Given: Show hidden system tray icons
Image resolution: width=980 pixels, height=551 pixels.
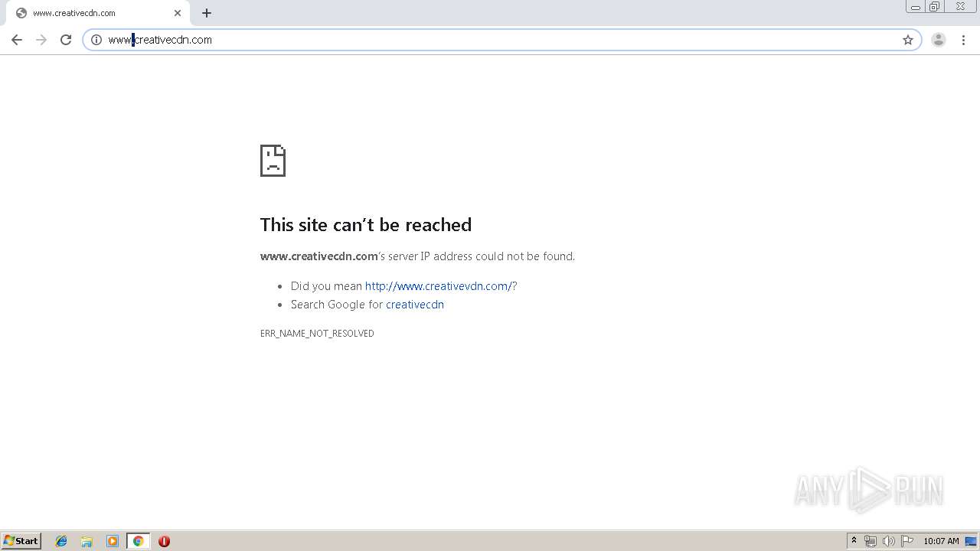Looking at the screenshot, I should [x=854, y=541].
